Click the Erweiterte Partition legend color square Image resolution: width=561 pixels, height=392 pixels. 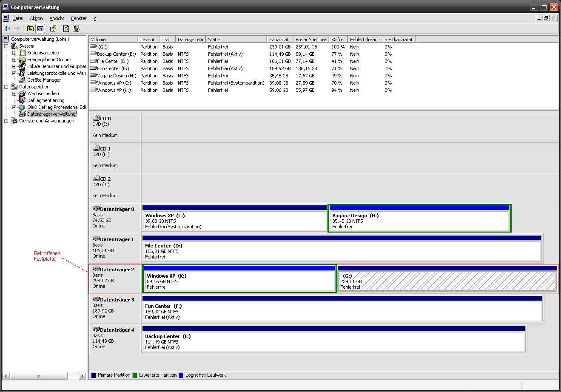[135, 375]
